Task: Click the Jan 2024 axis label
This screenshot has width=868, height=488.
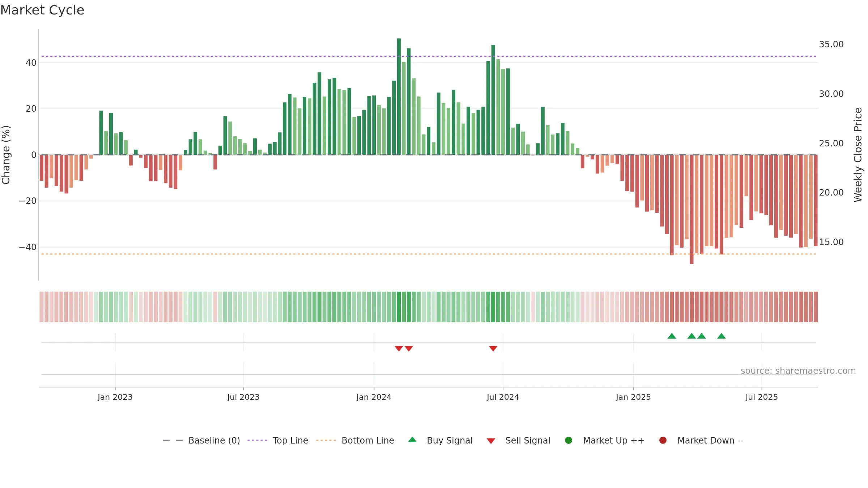Action: coord(374,397)
